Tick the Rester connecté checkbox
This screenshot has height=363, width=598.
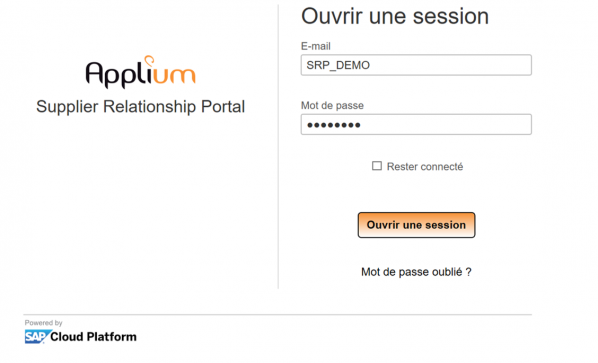point(377,166)
